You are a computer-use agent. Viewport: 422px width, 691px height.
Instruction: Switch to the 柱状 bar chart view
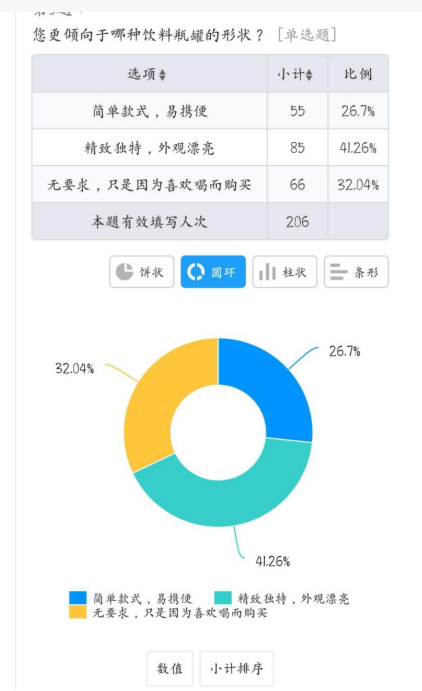(285, 272)
